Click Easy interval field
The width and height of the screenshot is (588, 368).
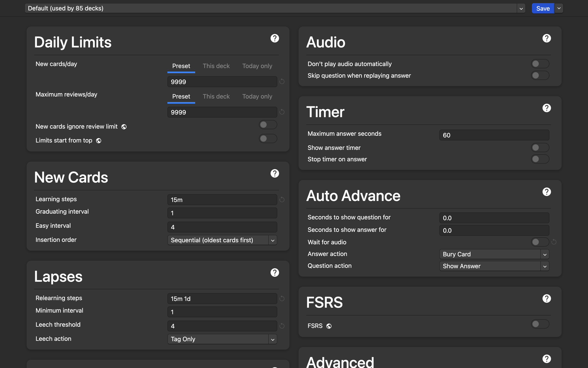(x=222, y=227)
